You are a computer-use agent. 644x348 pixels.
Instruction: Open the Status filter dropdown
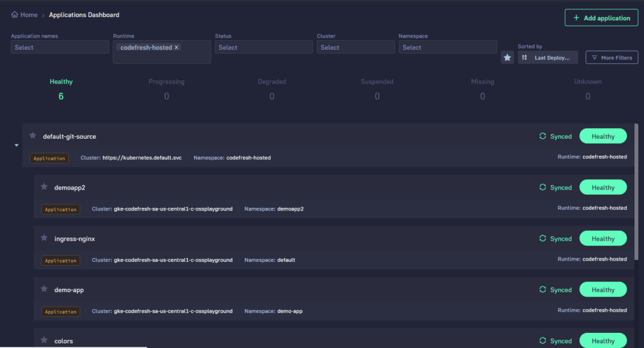(264, 47)
